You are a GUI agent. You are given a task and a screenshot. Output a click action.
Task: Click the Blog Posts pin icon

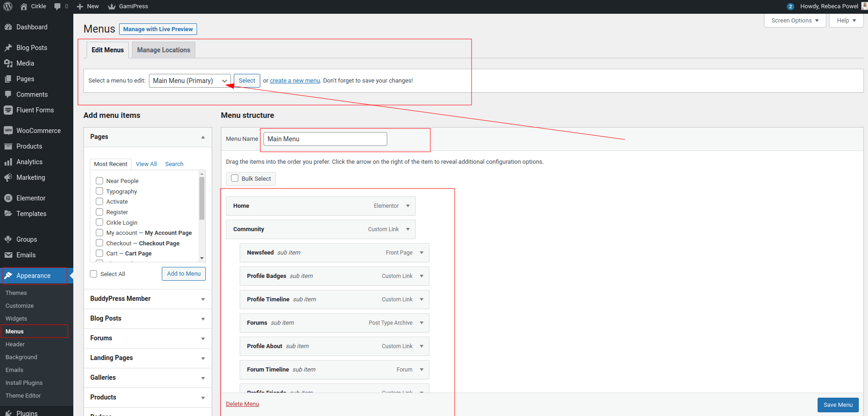(8, 48)
